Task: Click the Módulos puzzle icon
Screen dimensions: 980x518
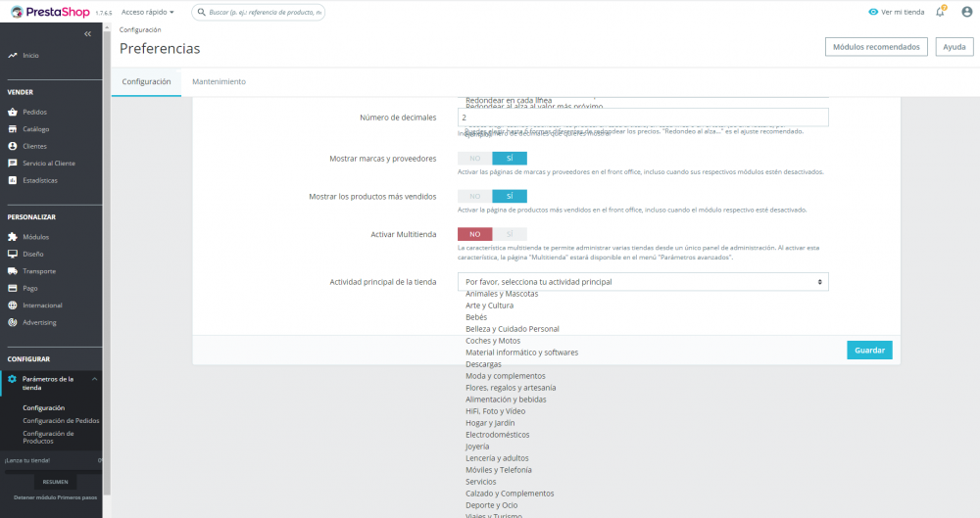Action: (x=13, y=237)
